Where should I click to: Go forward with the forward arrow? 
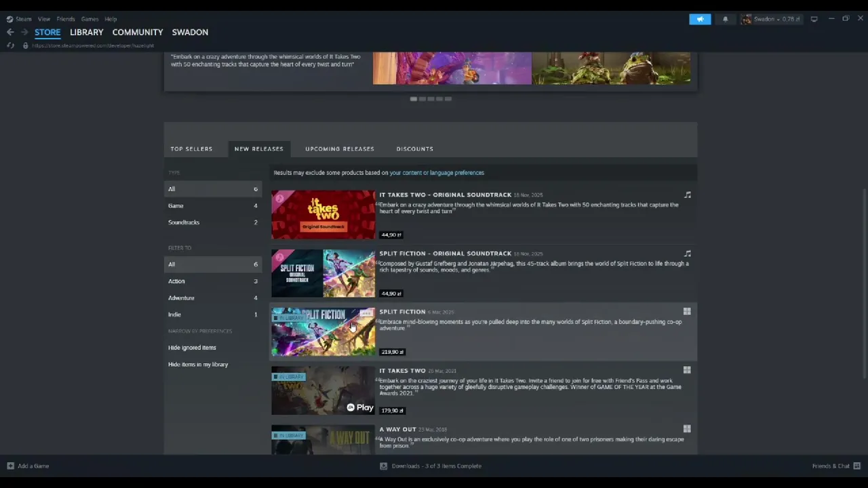[24, 32]
